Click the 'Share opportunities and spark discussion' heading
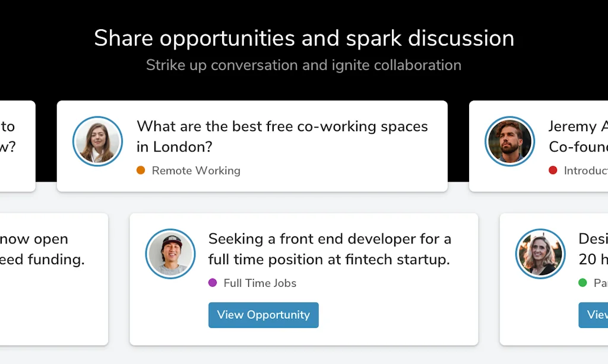The height and width of the screenshot is (364, 608). pos(304,38)
